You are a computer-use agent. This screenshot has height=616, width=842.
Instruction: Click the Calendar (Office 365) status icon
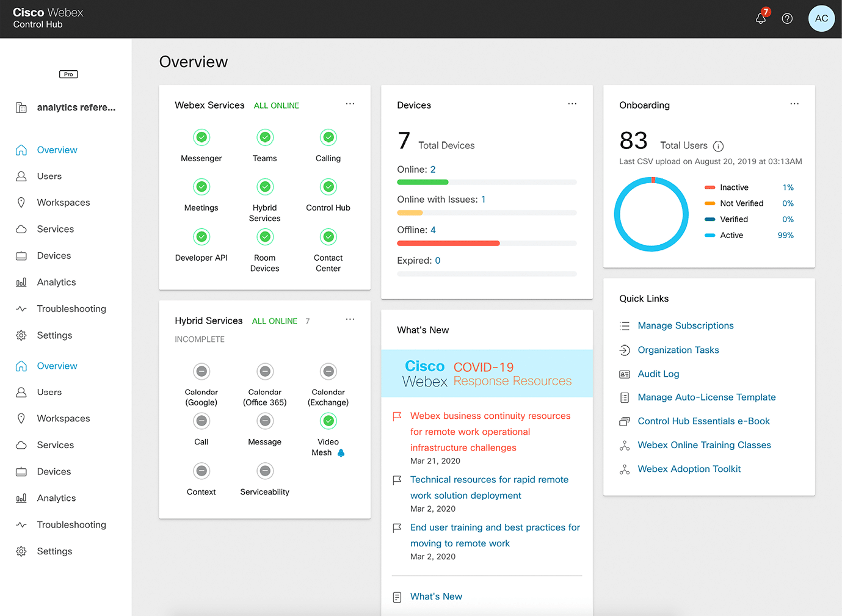(x=265, y=371)
